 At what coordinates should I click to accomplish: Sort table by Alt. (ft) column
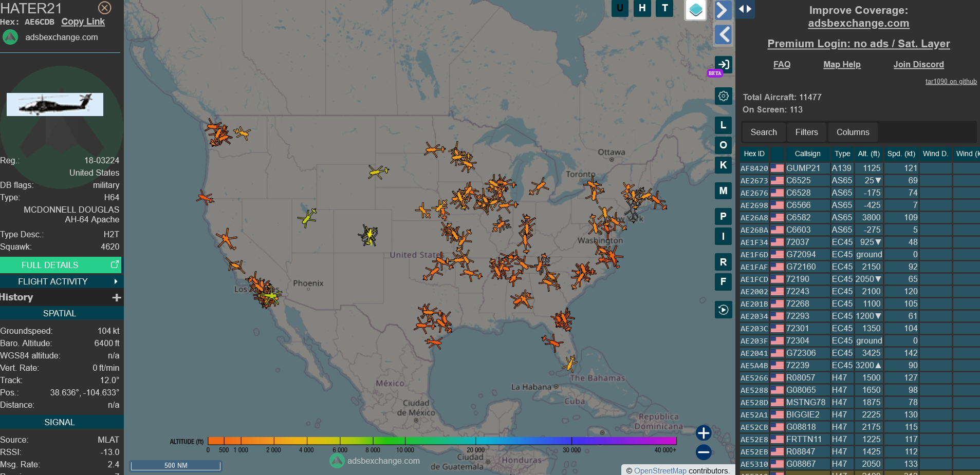868,154
